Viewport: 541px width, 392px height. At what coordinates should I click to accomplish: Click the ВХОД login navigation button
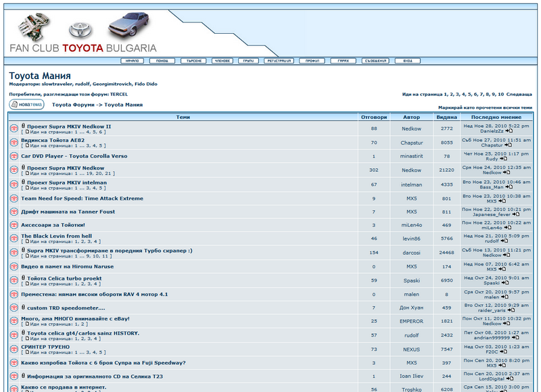pos(408,61)
